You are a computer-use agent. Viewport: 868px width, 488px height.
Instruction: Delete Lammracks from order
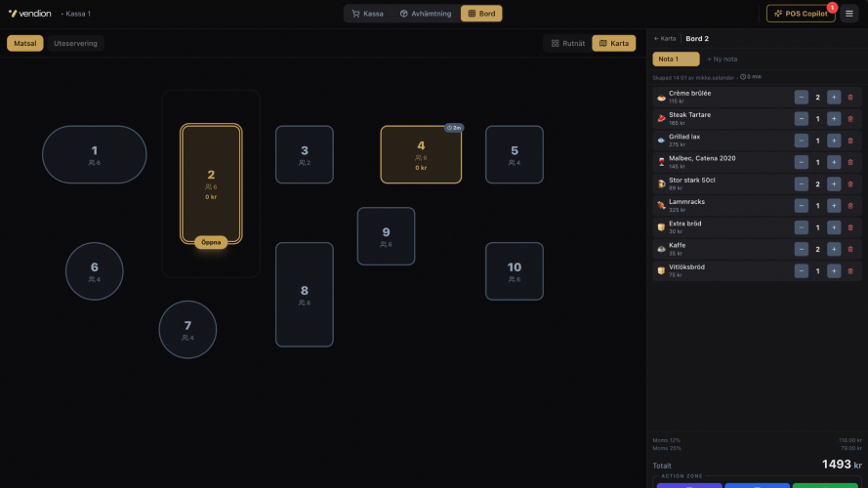[x=850, y=205]
